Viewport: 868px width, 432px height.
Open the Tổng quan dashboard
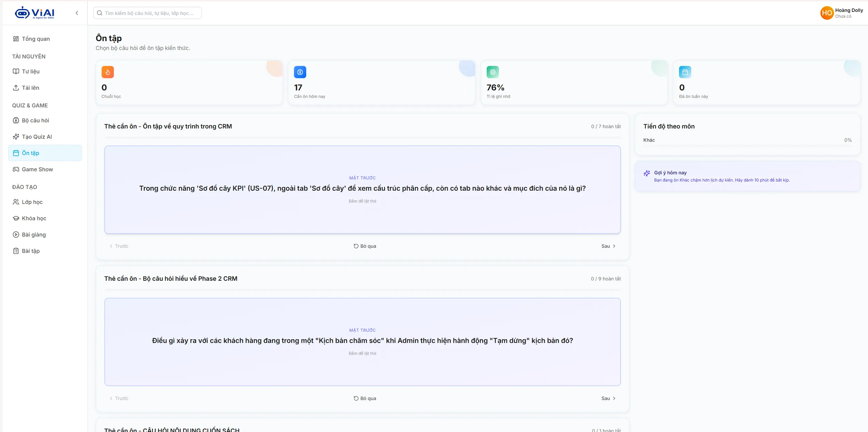45,39
